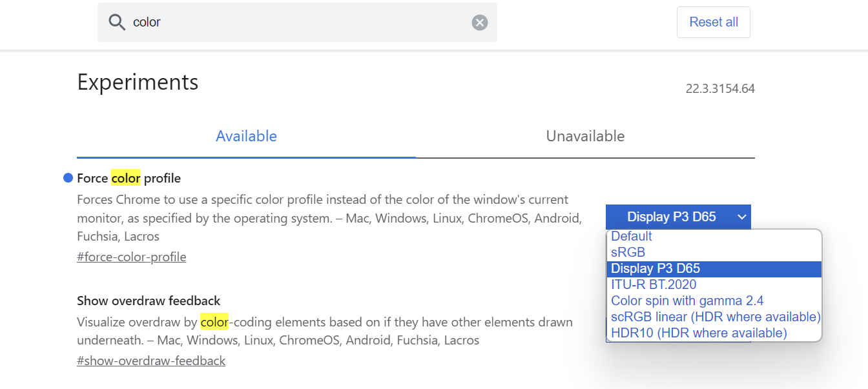Open the Display P3 D65 dropdown
Screen dimensions: 868x389
tap(677, 217)
